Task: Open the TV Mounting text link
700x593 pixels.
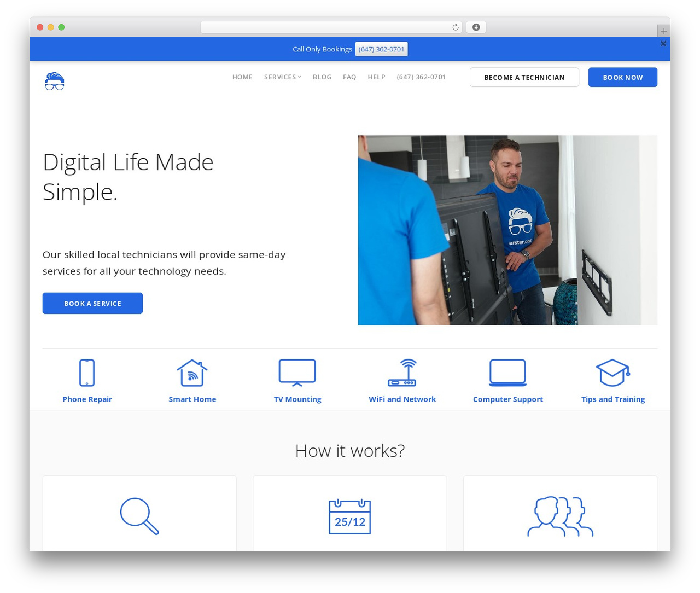Action: pyautogui.click(x=297, y=399)
